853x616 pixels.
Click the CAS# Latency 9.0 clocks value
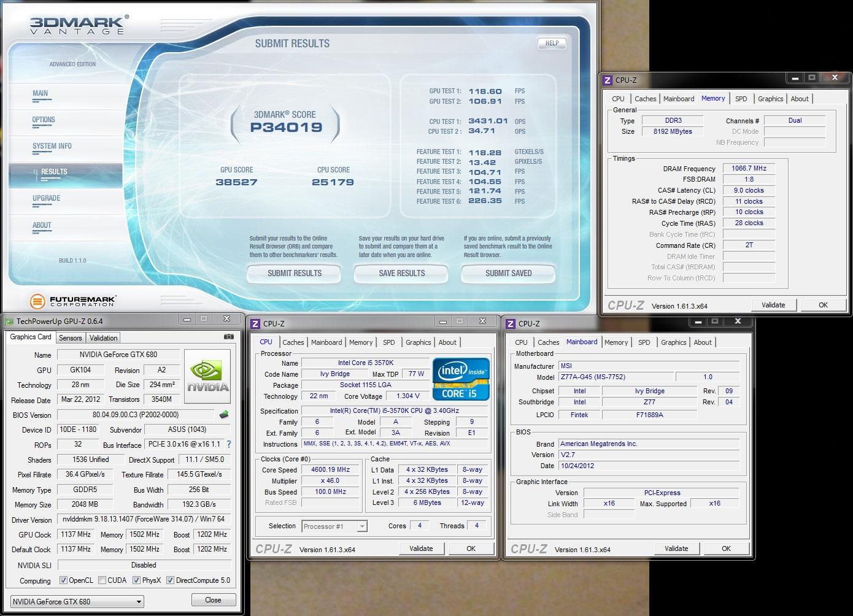(x=749, y=190)
